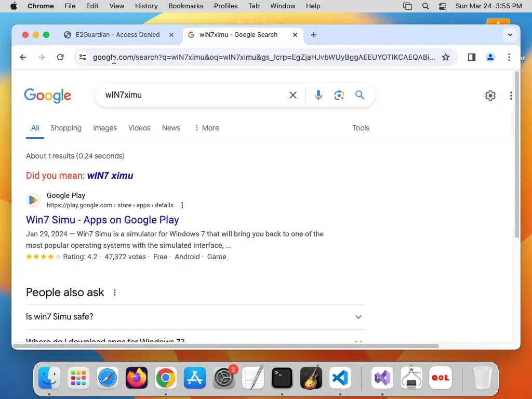
Task: Open Trash in the Dock
Action: tap(482, 378)
